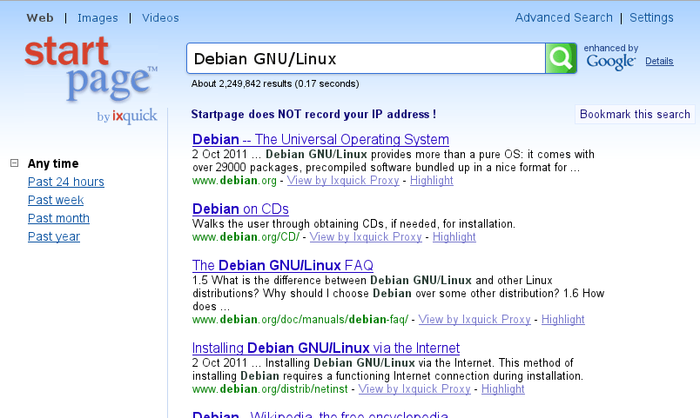Open the Debian on CDs result

pyautogui.click(x=241, y=209)
